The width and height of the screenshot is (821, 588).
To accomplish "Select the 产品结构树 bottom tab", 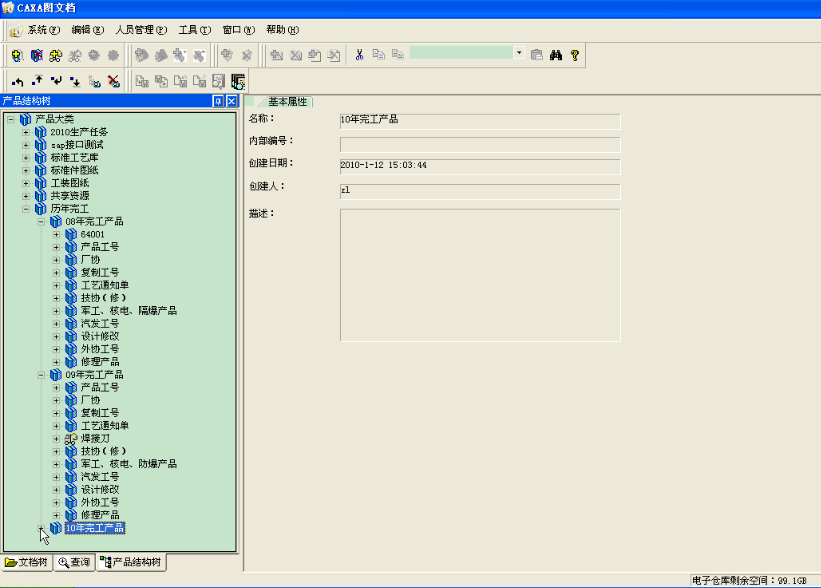I will (x=131, y=562).
